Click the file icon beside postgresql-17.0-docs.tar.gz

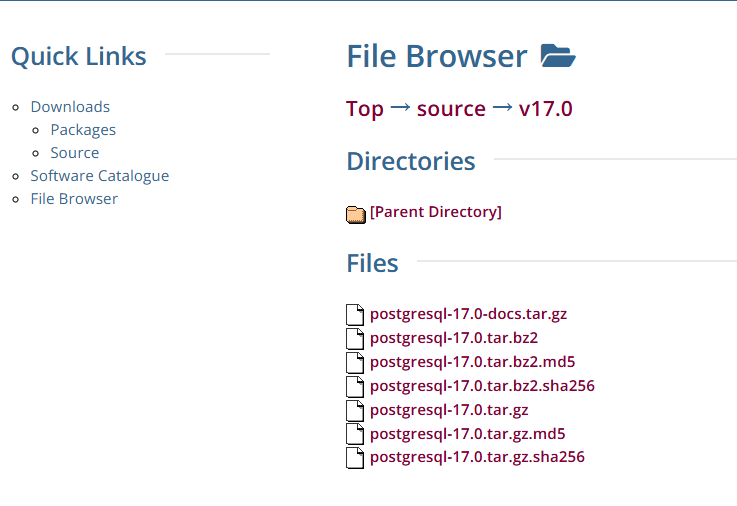pos(355,315)
